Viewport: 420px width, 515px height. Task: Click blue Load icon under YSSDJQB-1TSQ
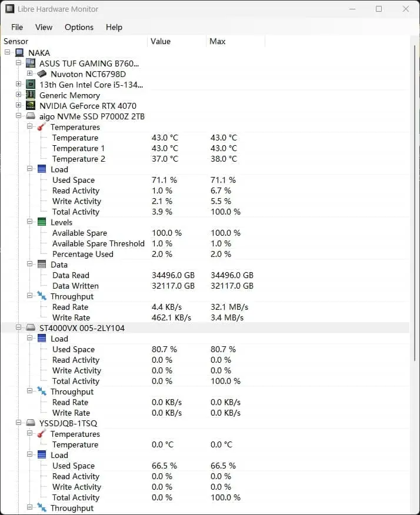click(42, 454)
